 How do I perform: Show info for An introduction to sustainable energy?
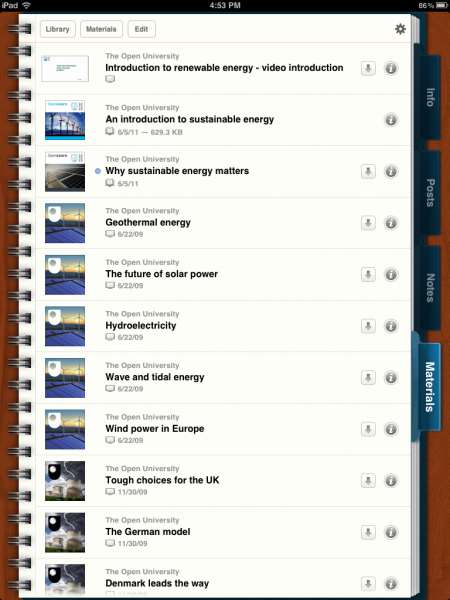click(391, 120)
